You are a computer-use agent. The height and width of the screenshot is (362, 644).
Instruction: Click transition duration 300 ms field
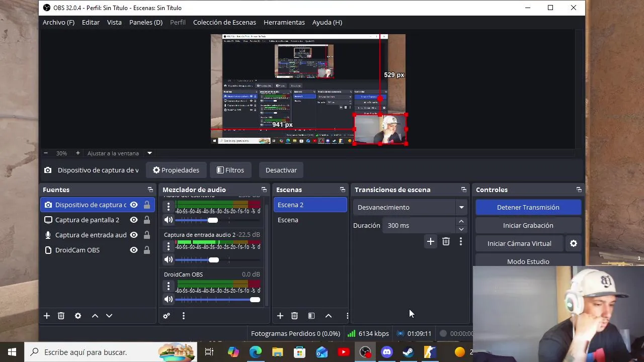tap(419, 225)
